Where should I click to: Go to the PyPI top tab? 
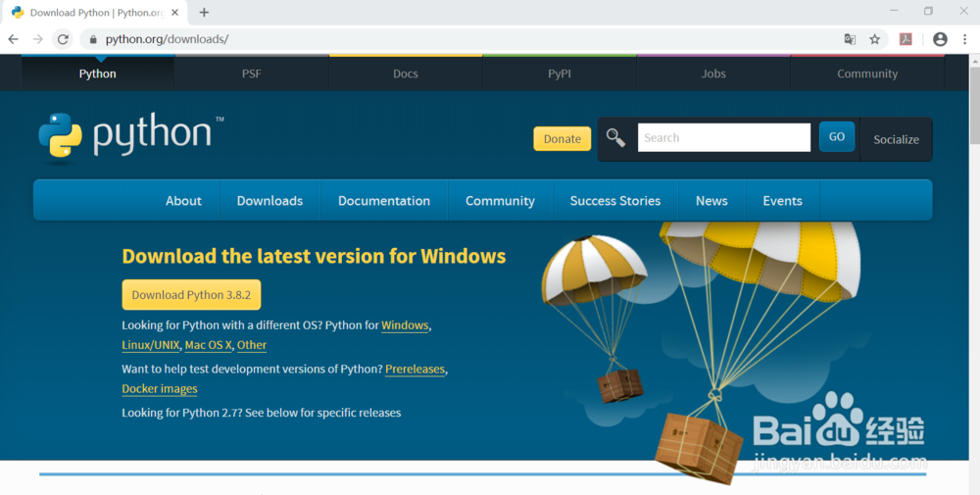(560, 74)
